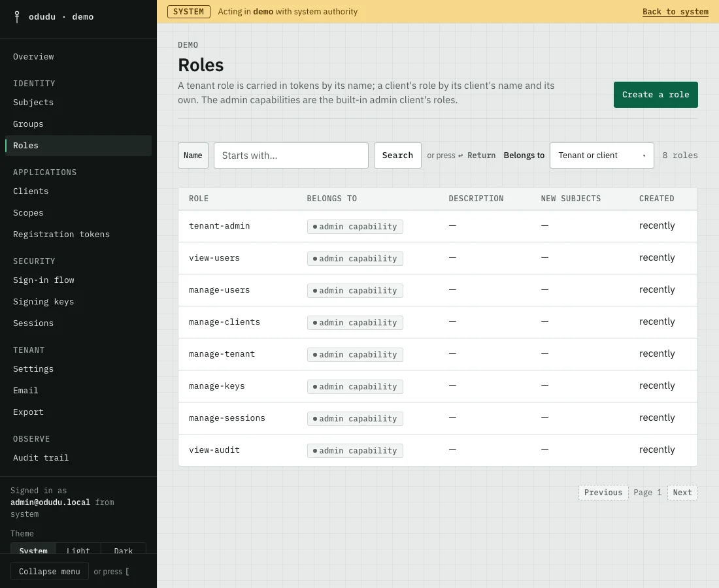Open the Groups section
Screen dimensions: 719x588
(28, 124)
